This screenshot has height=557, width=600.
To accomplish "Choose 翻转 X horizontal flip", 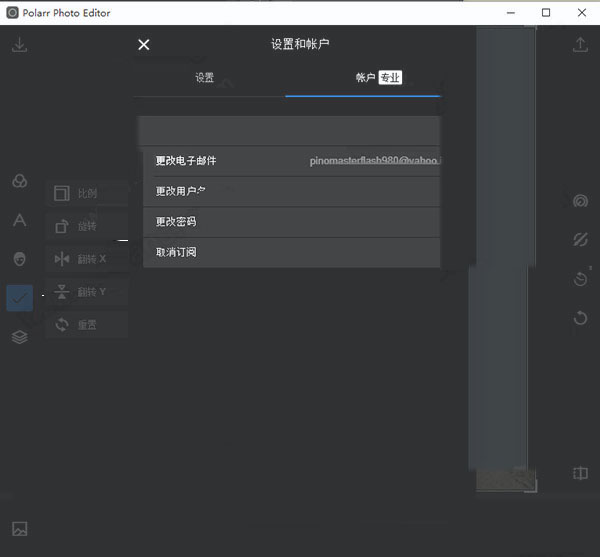I will (87, 259).
